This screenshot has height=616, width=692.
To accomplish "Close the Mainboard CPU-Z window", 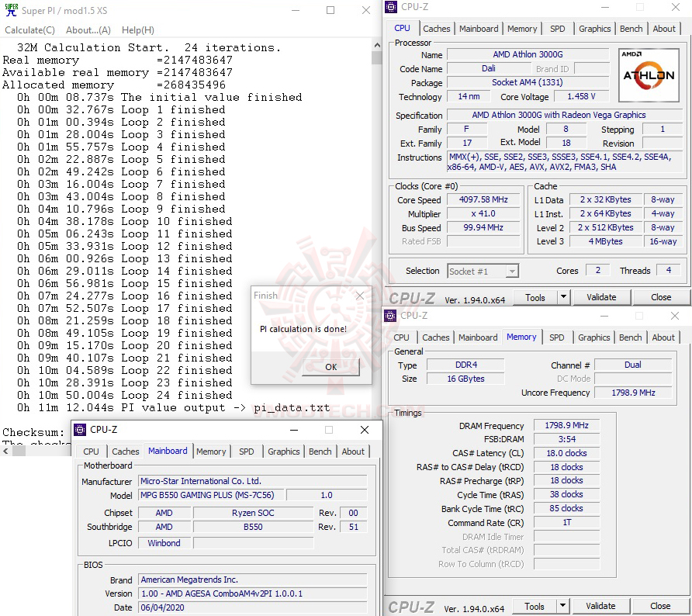I will [365, 430].
